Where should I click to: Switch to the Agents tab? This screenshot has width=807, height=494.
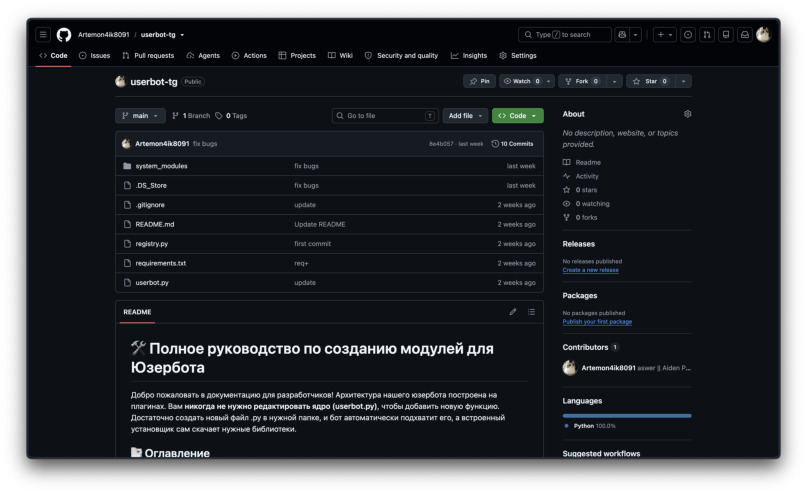click(x=203, y=56)
